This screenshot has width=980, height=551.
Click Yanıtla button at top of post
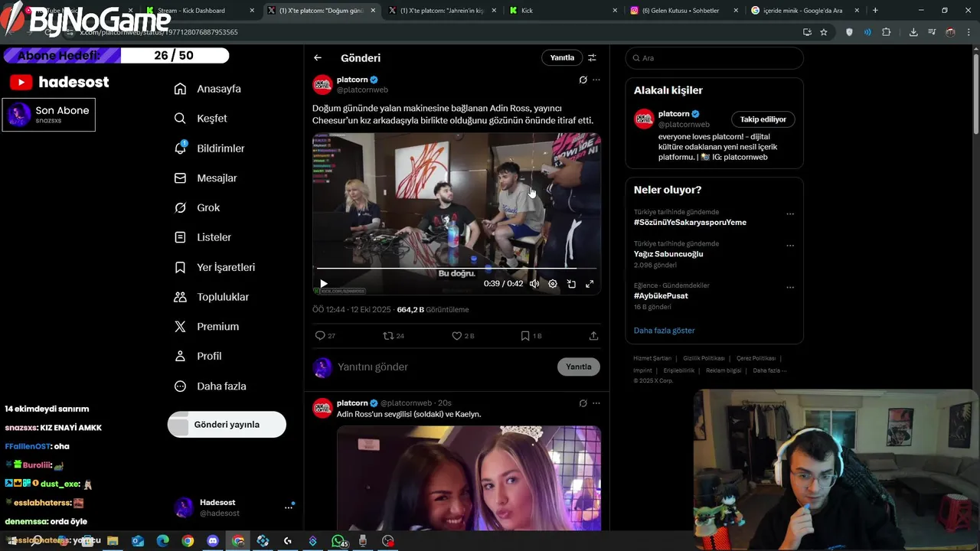click(562, 58)
